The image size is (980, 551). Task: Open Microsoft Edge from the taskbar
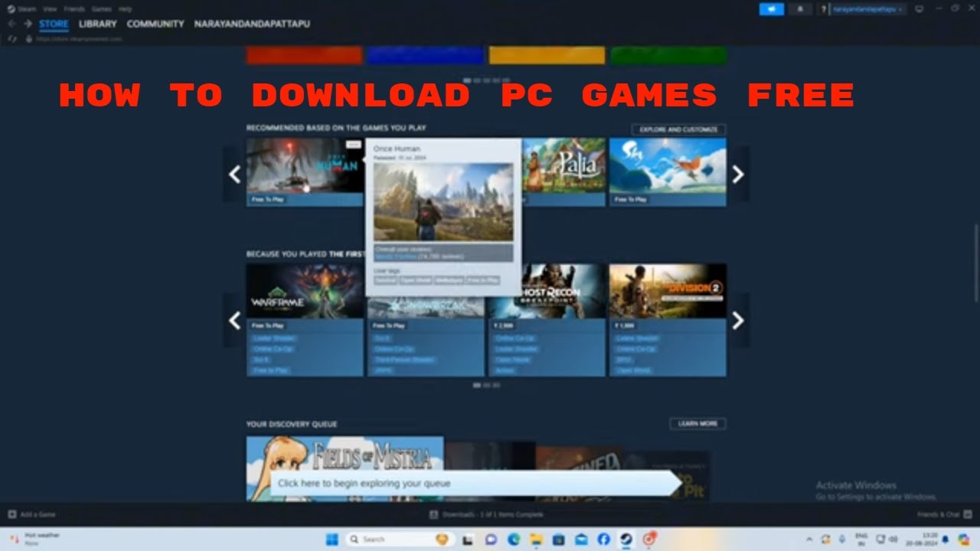click(514, 540)
